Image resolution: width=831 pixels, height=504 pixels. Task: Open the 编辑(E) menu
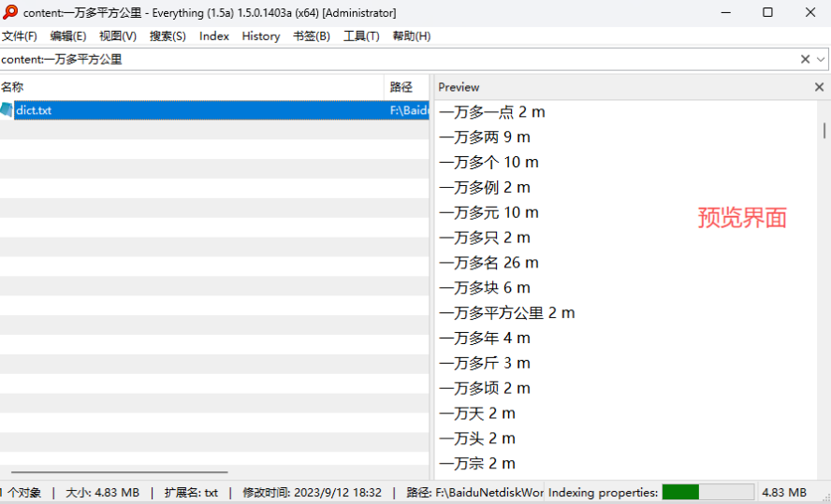tap(67, 36)
